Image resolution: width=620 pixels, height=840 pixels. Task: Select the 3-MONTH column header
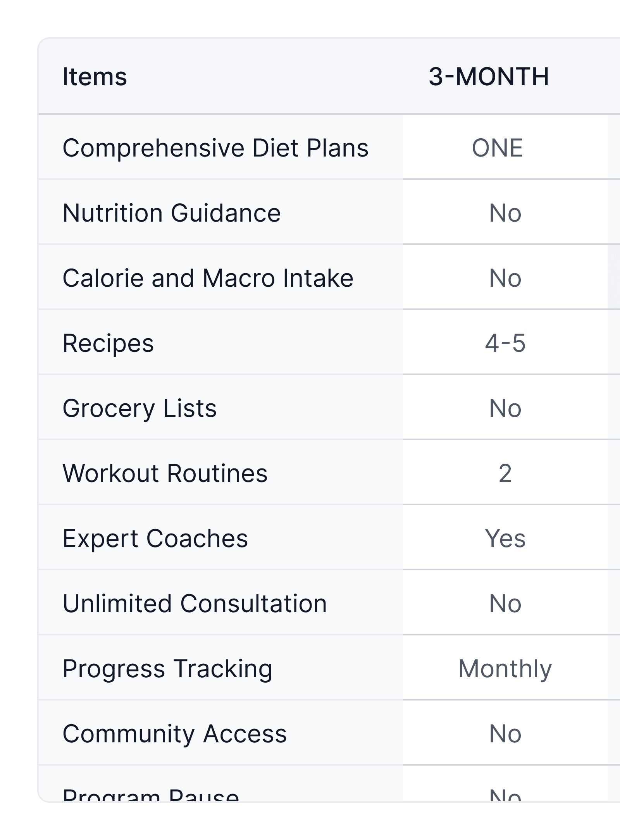489,76
